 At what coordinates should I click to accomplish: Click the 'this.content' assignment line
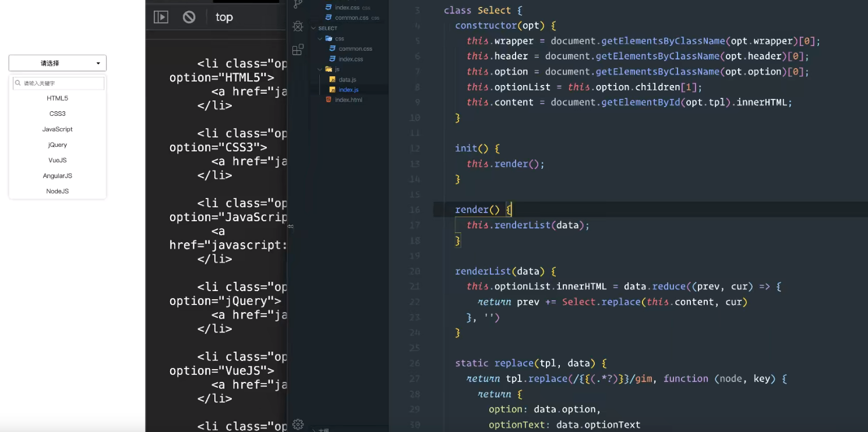click(629, 102)
